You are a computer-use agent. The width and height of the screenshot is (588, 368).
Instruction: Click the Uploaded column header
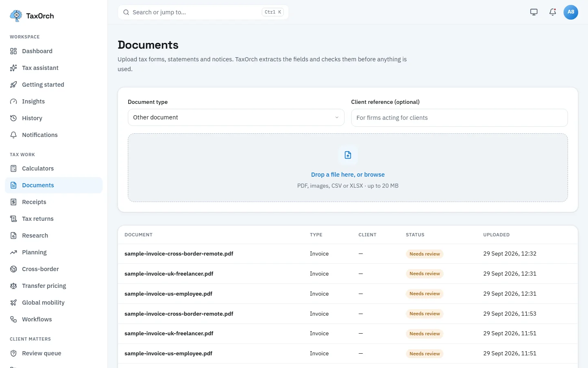(496, 235)
